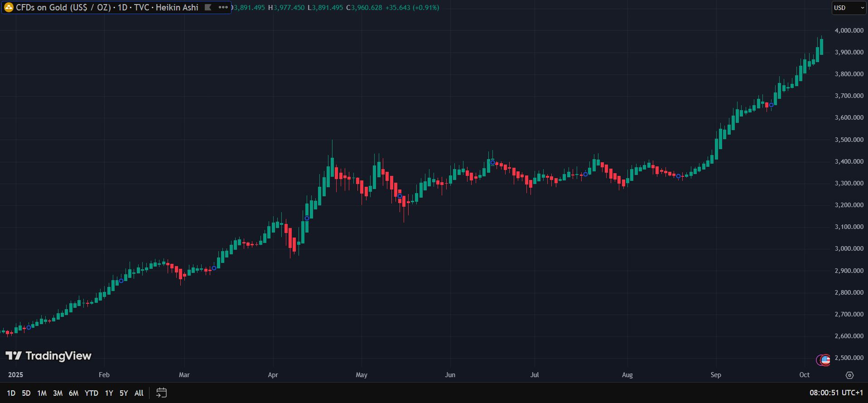Select the 3M date range
Image resolution: width=868 pixels, height=403 pixels.
[x=58, y=393]
